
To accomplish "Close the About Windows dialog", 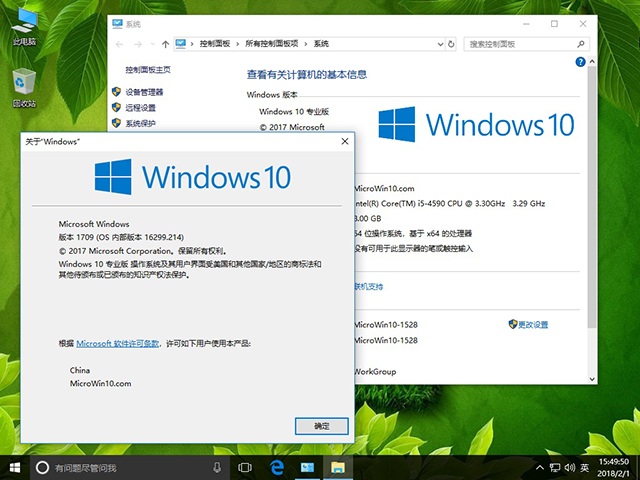I will [345, 141].
